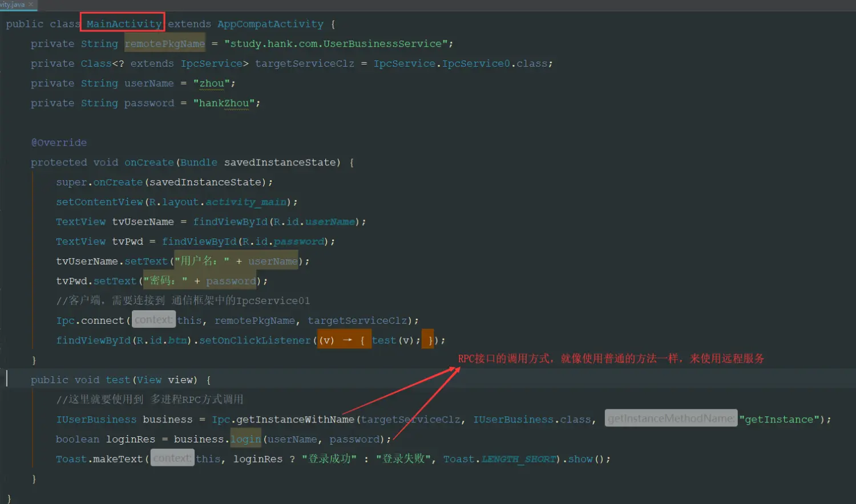Click remotePkgName argument in Ipc.connect call

coord(255,320)
